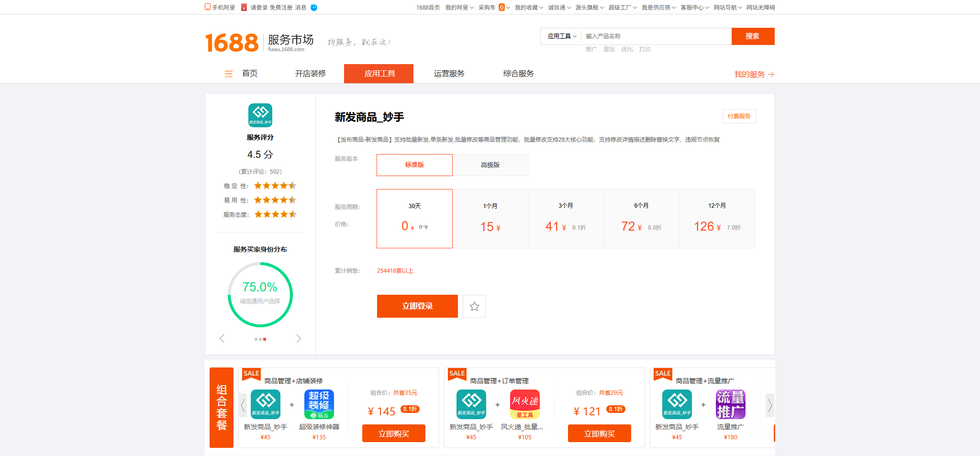Image resolution: width=980 pixels, height=456 pixels.
Task: Click the blue chat icon beside 消息
Action: click(x=314, y=7)
